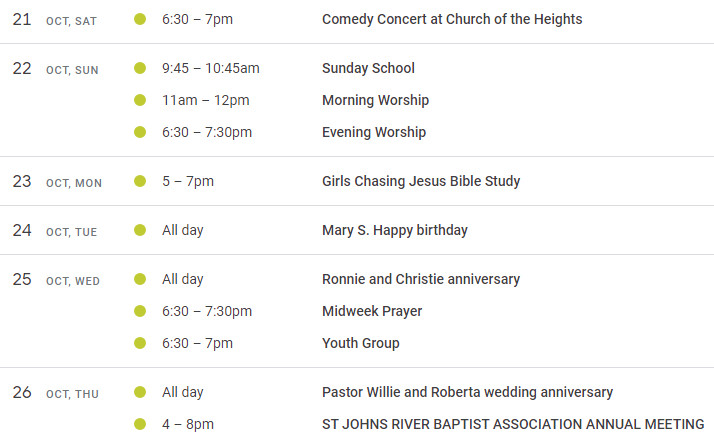
Task: Select the date 24 Oct, Tue
Action: [x=55, y=231]
